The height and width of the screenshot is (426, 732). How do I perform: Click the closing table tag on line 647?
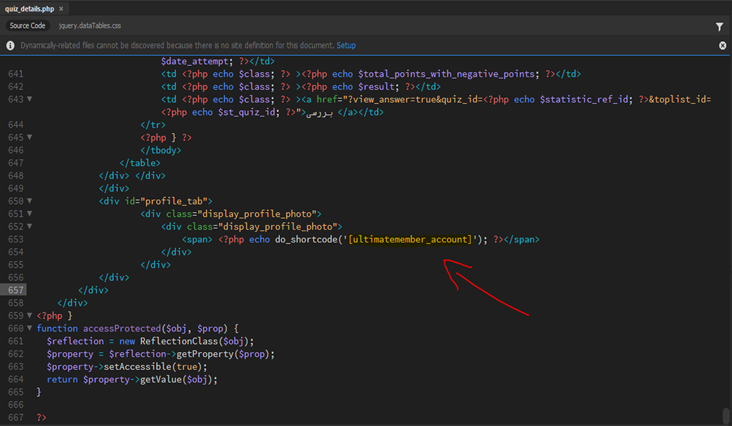click(x=139, y=162)
